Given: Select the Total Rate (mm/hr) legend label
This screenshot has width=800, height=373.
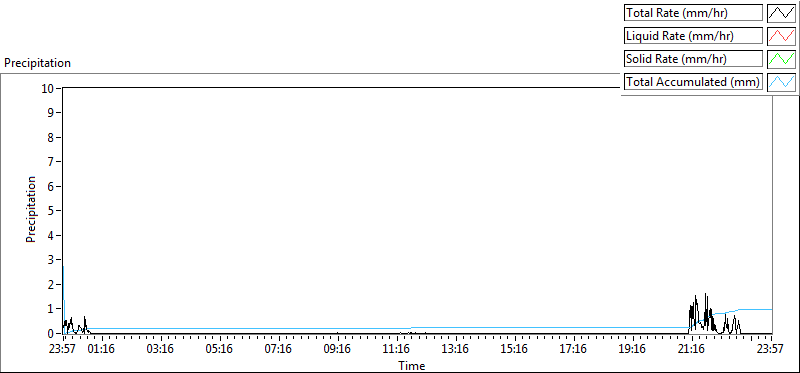Looking at the screenshot, I should coord(693,13).
